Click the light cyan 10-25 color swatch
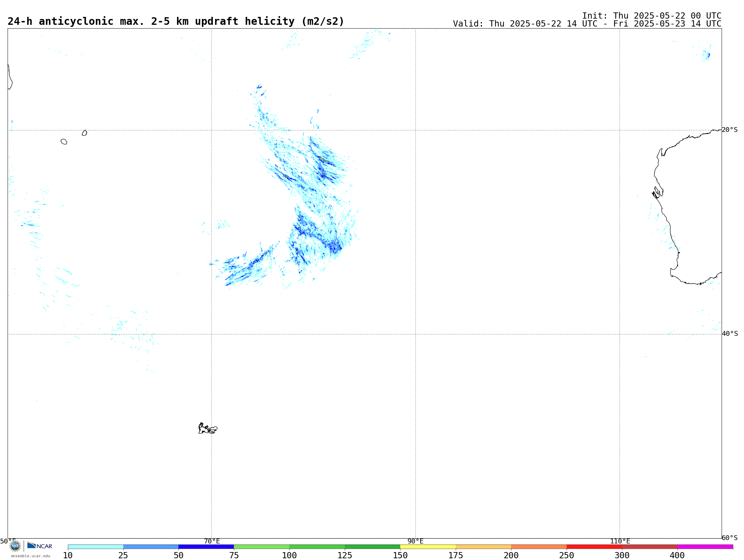 [x=95, y=547]
